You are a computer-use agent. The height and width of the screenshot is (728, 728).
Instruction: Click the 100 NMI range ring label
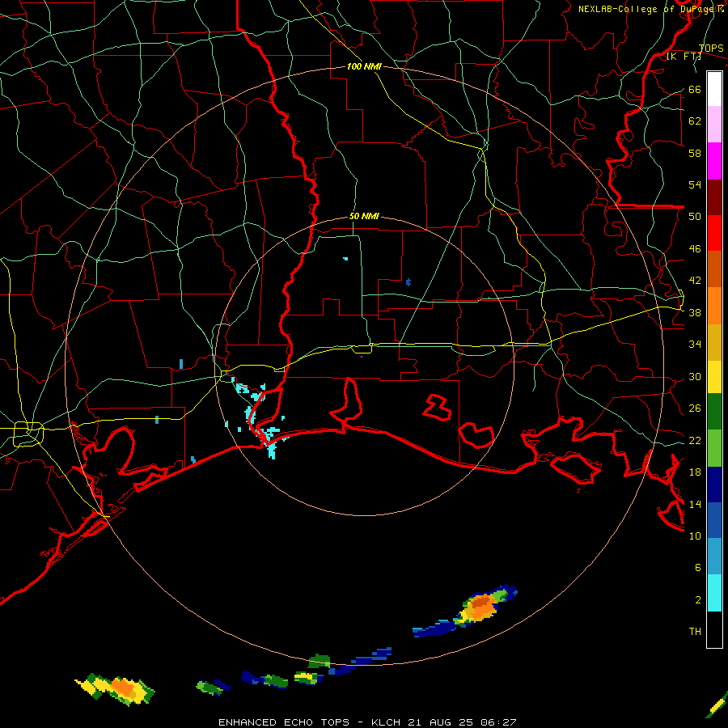[x=364, y=67]
